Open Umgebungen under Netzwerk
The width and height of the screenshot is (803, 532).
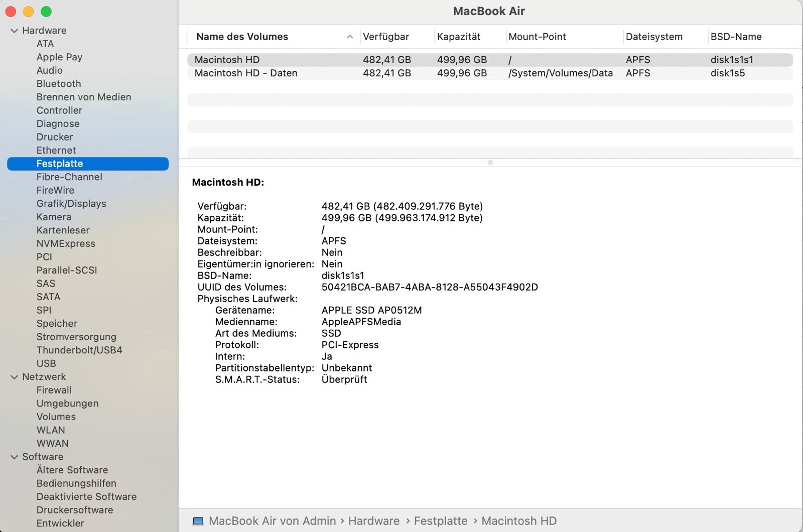pos(67,404)
